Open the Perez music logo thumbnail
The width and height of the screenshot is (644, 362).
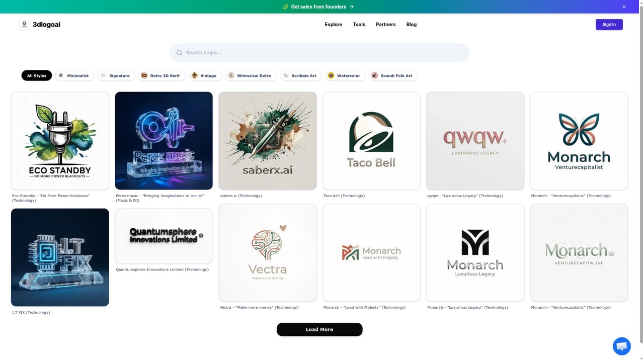[x=164, y=141]
